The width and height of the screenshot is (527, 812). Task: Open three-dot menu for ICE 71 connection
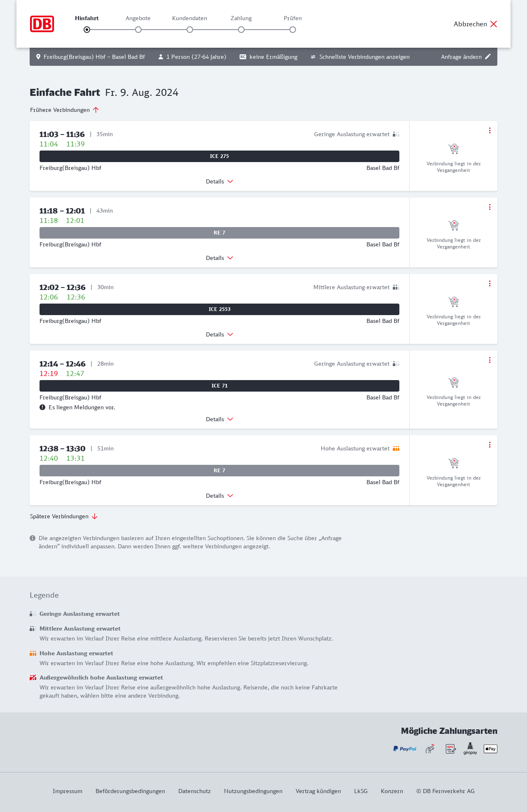point(490,360)
